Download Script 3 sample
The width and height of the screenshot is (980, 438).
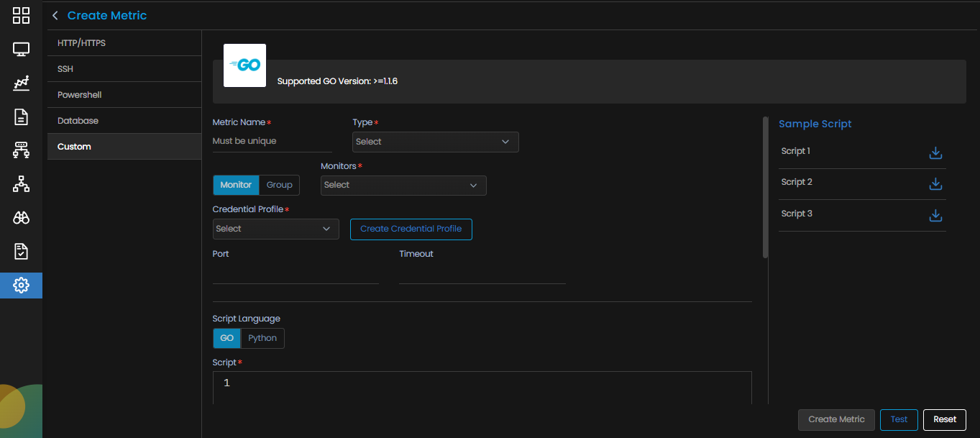pos(935,215)
